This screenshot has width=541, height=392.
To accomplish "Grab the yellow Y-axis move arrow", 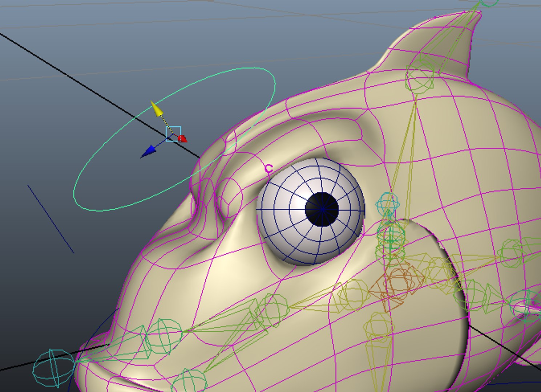I will pos(157,109).
